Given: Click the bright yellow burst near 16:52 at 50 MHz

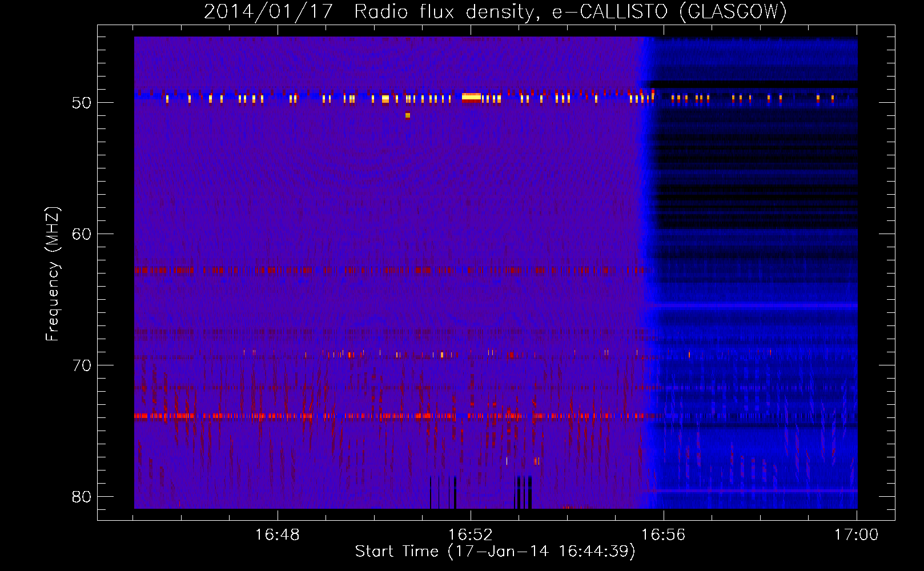Looking at the screenshot, I should click(x=472, y=97).
